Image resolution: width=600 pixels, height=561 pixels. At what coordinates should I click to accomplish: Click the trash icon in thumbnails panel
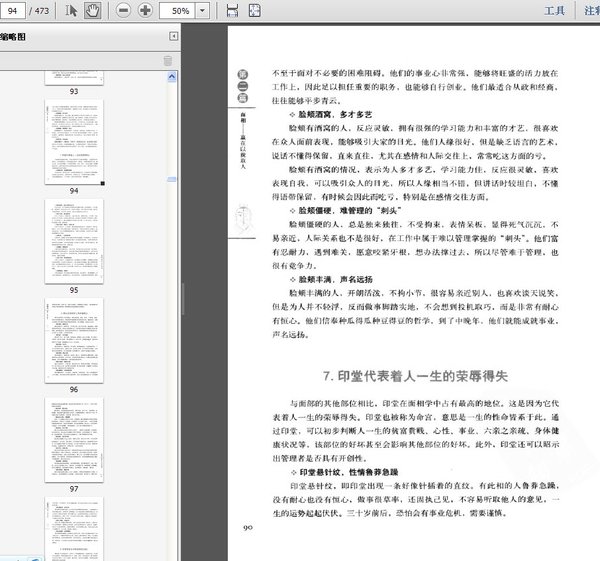167,61
